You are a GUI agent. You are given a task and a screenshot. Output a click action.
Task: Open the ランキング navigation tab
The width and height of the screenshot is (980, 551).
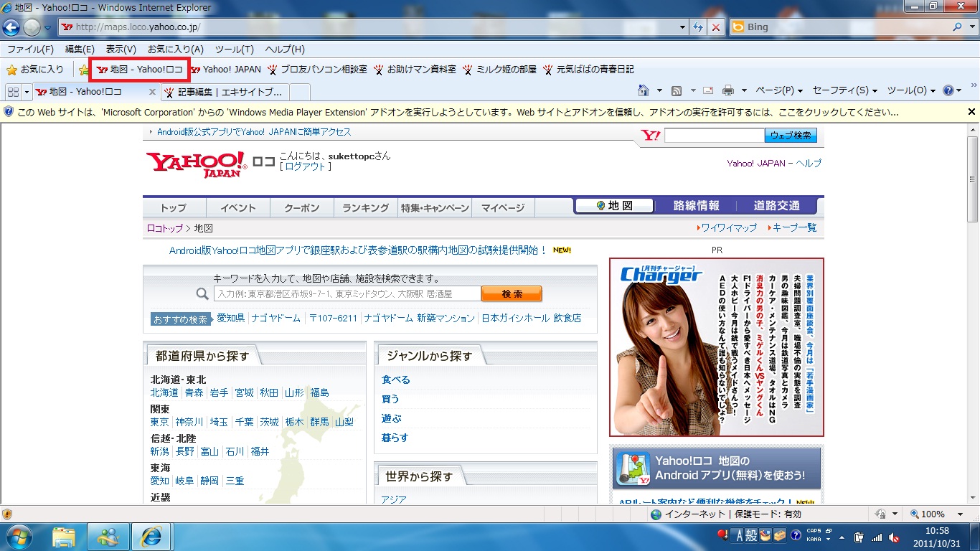click(x=365, y=207)
